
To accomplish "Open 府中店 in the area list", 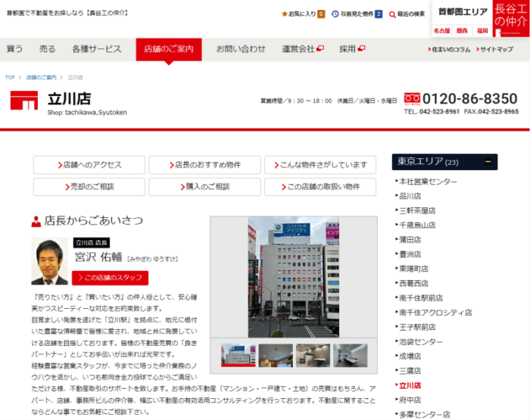I will pyautogui.click(x=410, y=400).
